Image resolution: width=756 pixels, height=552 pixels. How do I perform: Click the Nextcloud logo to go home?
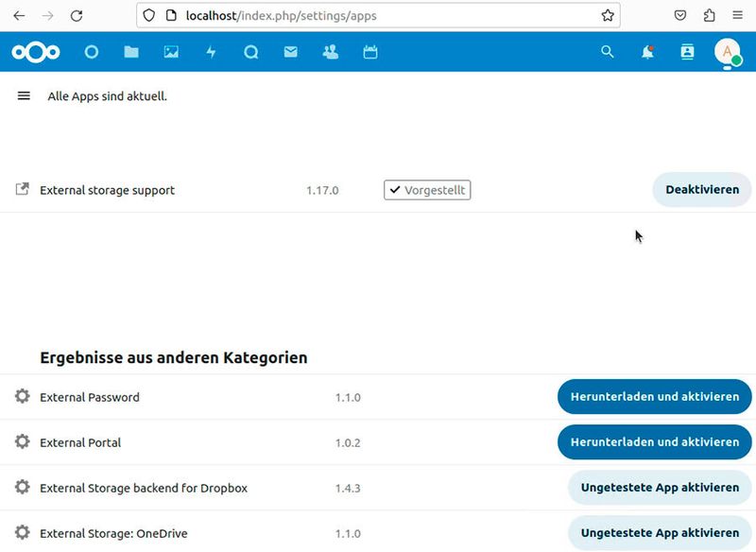(x=34, y=52)
